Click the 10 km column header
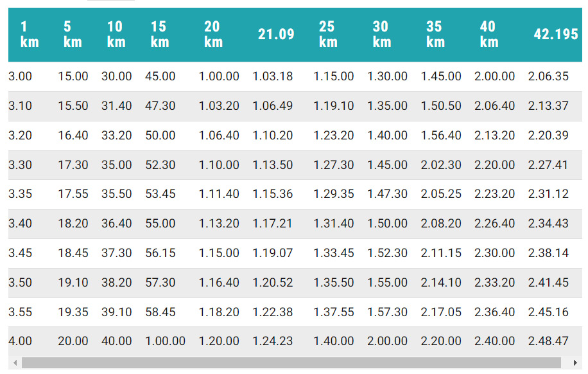Image resolution: width=588 pixels, height=374 pixels. tap(116, 35)
